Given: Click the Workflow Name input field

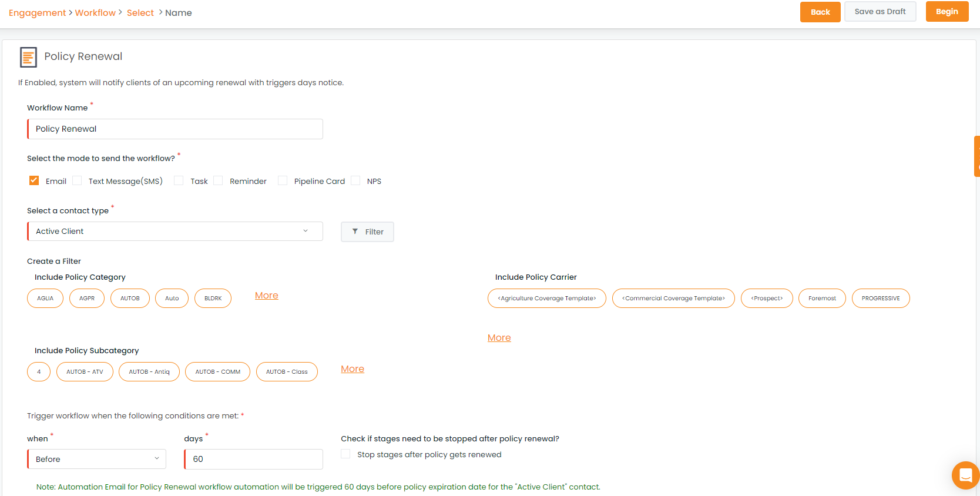Looking at the screenshot, I should (175, 129).
